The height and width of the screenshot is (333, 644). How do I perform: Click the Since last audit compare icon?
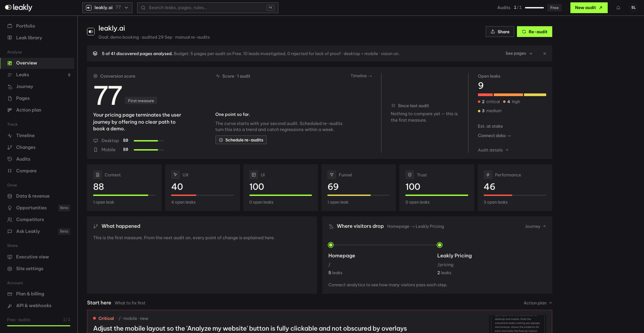393,106
